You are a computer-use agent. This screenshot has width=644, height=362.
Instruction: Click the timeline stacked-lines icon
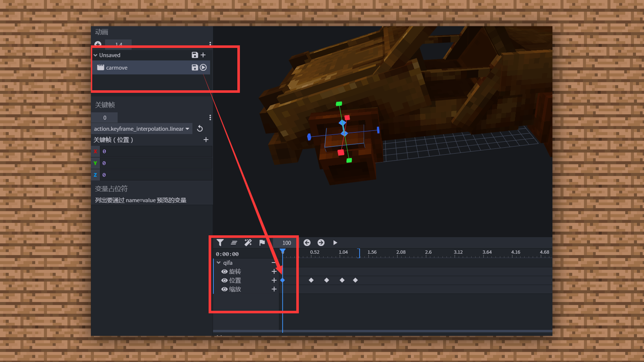234,243
